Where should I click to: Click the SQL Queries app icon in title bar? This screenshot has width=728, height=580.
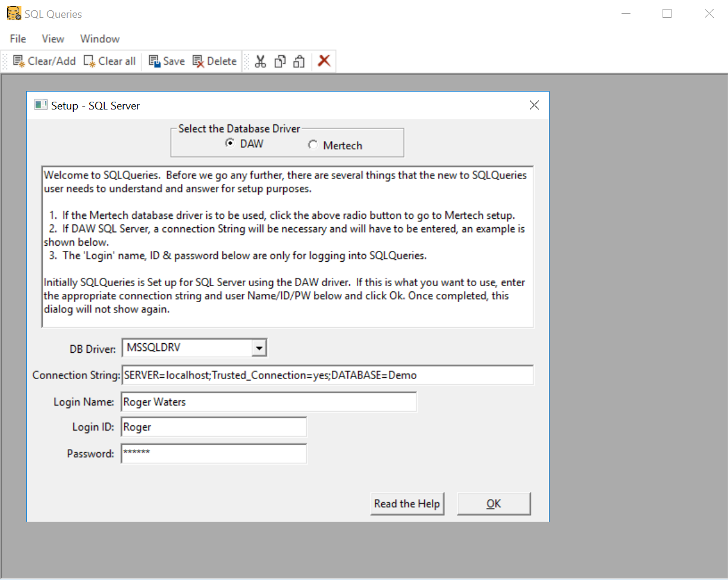14,14
